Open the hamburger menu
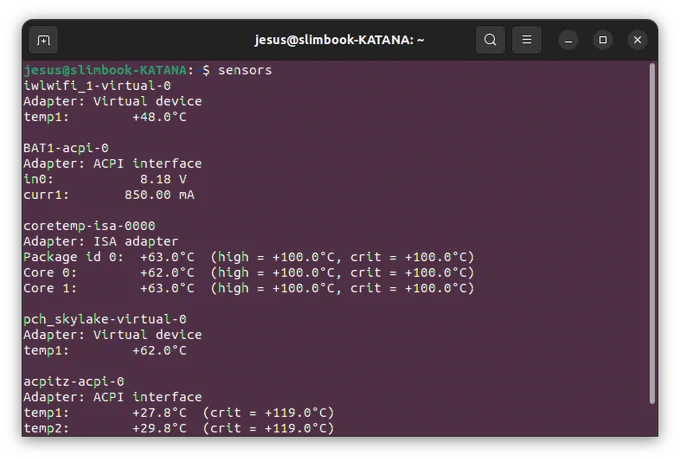Image resolution: width=680 pixels, height=461 pixels. 526,40
